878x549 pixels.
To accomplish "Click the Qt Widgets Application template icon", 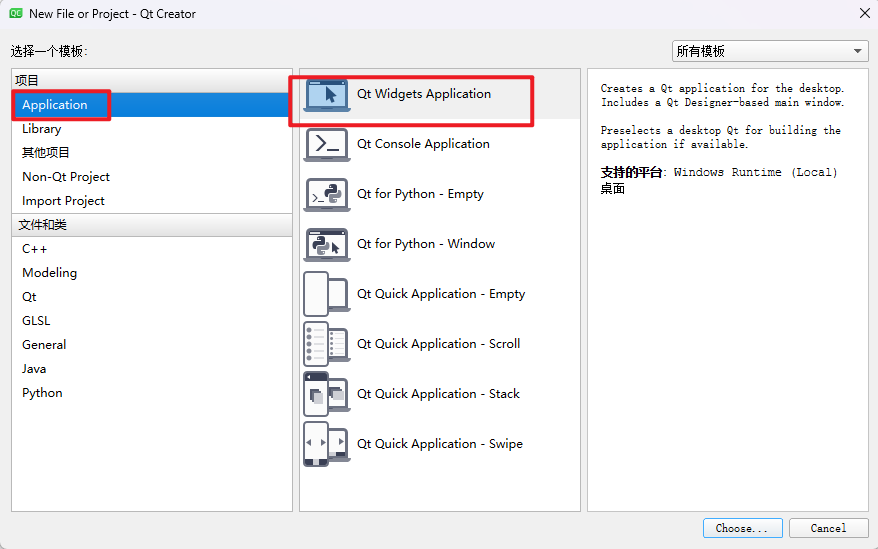I will [x=327, y=95].
